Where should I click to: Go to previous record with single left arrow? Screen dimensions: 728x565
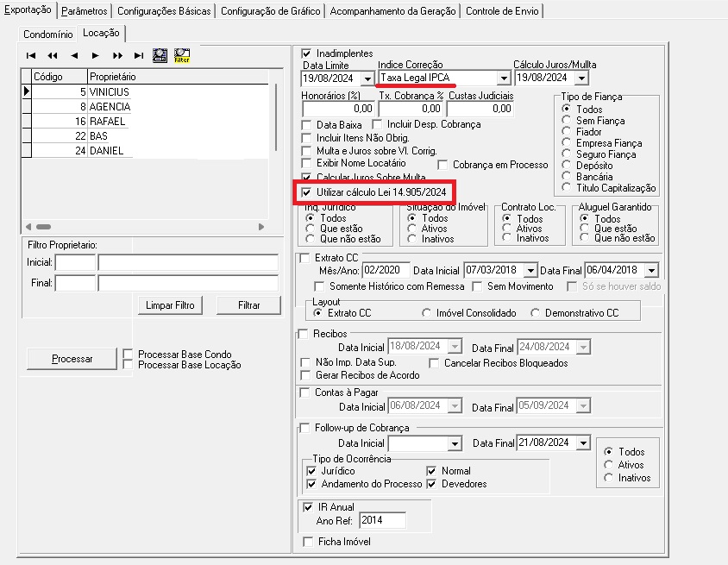click(74, 55)
